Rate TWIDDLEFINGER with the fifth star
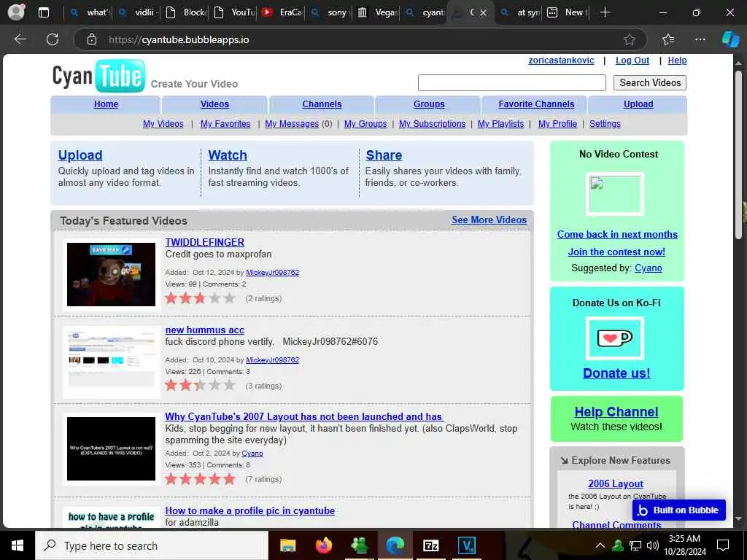This screenshot has height=560, width=747. click(x=229, y=298)
